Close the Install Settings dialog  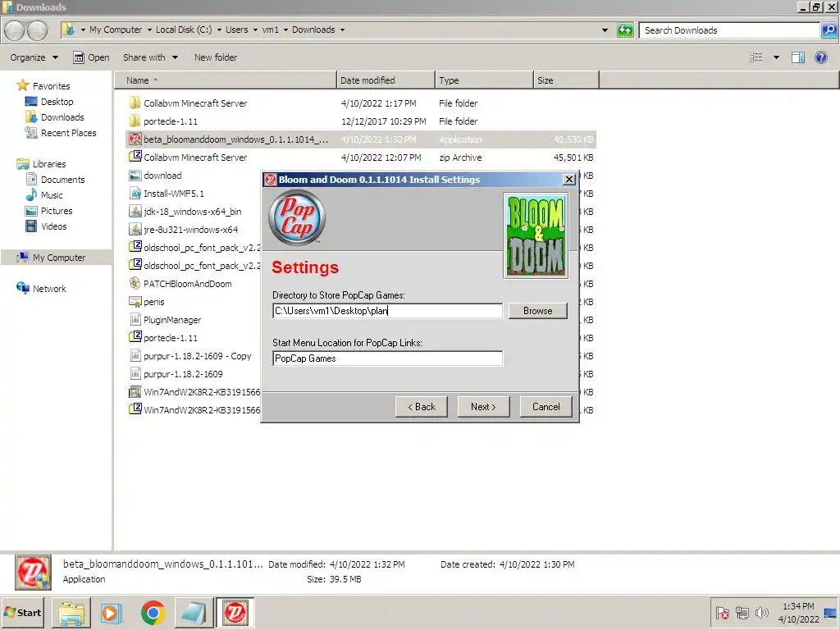click(x=569, y=180)
